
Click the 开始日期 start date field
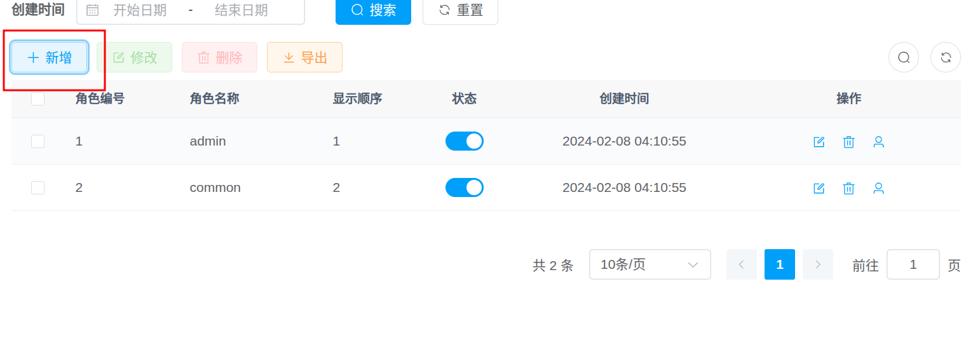[140, 10]
